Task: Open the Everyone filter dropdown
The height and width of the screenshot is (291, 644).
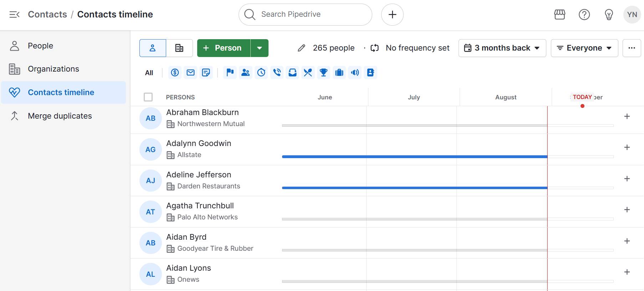Action: [584, 48]
